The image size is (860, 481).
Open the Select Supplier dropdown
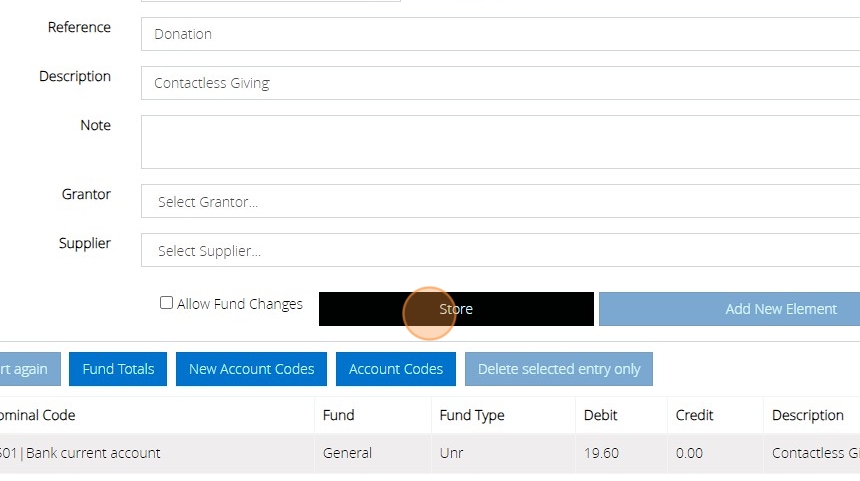pyautogui.click(x=500, y=251)
